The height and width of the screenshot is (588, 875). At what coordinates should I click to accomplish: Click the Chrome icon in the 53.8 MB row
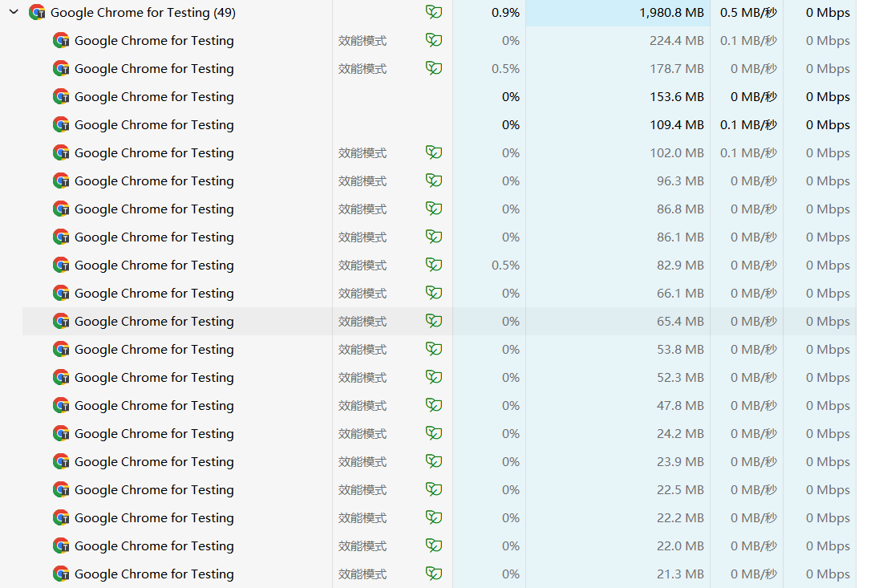pyautogui.click(x=61, y=349)
